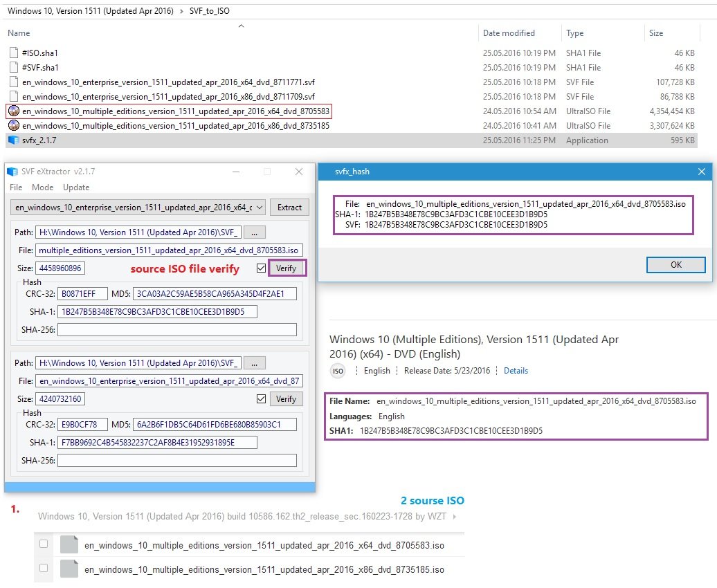The height and width of the screenshot is (588, 717).
Task: Browse source path with upper '...' button
Action: point(254,232)
